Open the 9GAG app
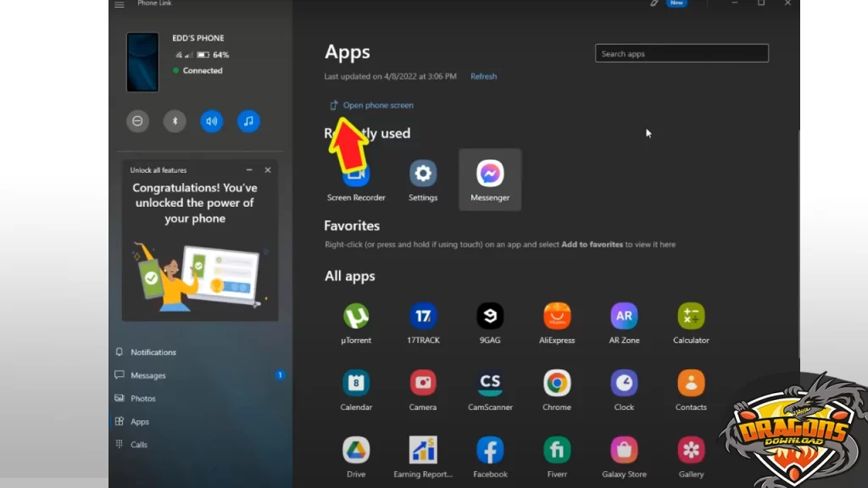The height and width of the screenshot is (488, 868). (x=490, y=317)
